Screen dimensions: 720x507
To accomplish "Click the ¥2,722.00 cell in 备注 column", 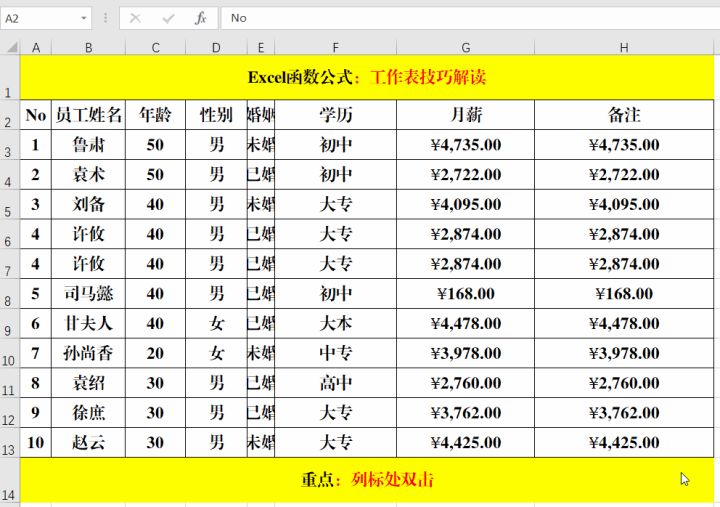I will point(624,175).
